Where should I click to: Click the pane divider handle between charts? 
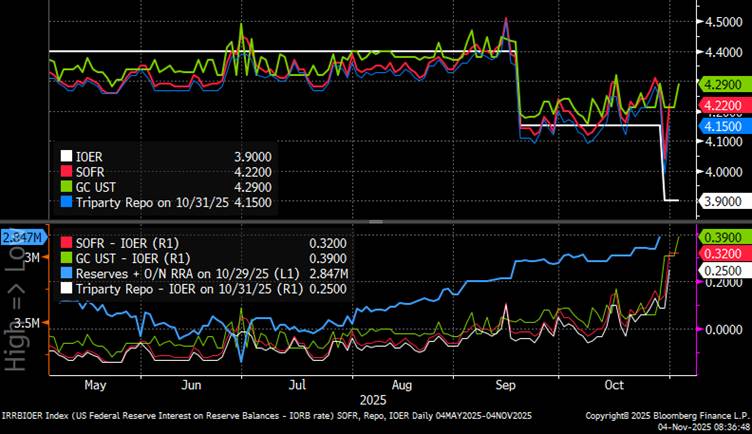[x=374, y=221]
